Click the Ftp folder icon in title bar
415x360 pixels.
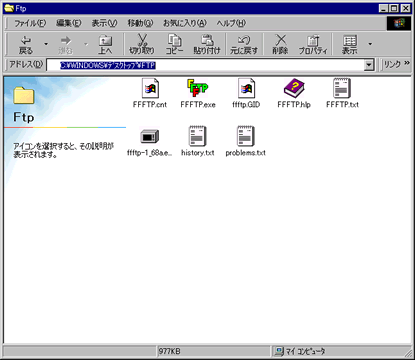[9, 8]
